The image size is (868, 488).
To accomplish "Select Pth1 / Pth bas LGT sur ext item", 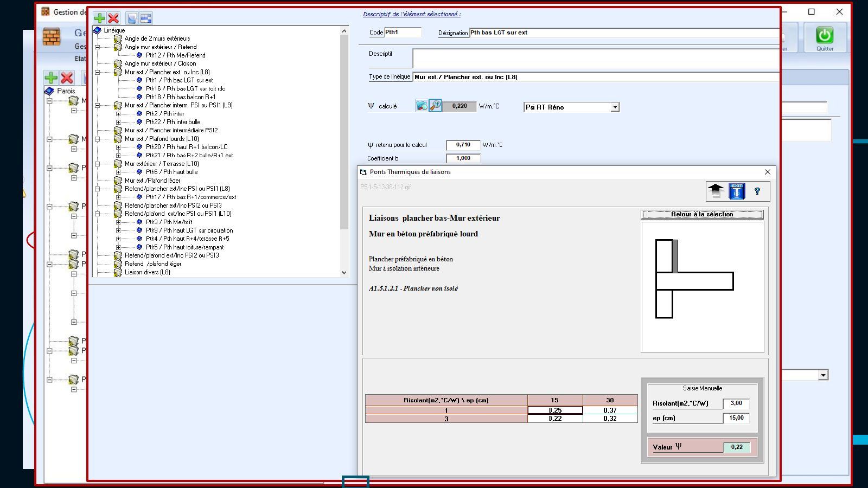I will click(x=179, y=80).
